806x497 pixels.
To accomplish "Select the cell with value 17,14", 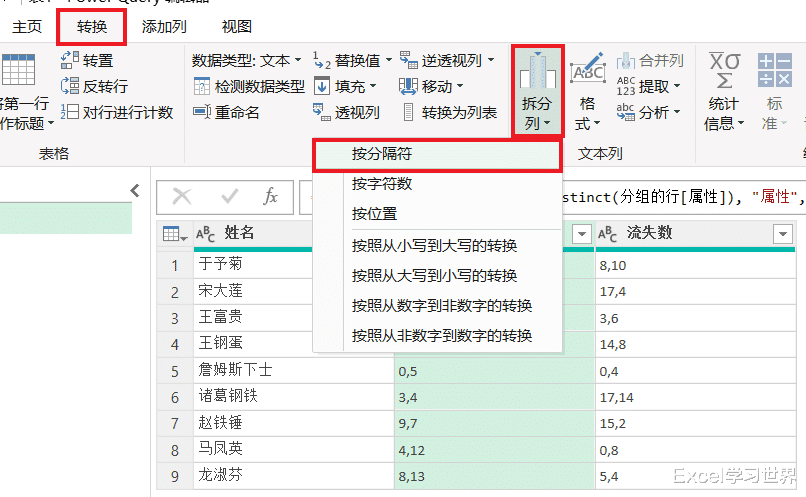I will [x=695, y=397].
